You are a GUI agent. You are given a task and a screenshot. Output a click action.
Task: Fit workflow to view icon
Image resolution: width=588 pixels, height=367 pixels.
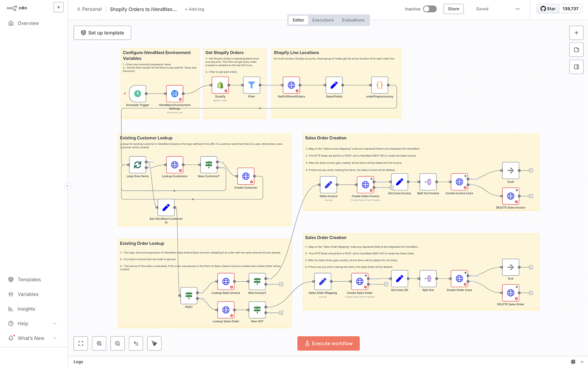[x=81, y=343]
